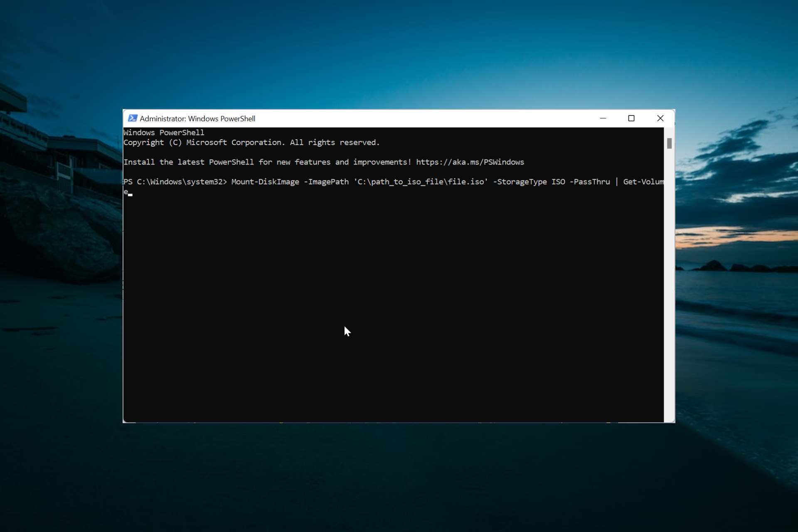Image resolution: width=798 pixels, height=532 pixels.
Task: Click the 'Install the latest PowerShell' message text
Action: click(267, 162)
